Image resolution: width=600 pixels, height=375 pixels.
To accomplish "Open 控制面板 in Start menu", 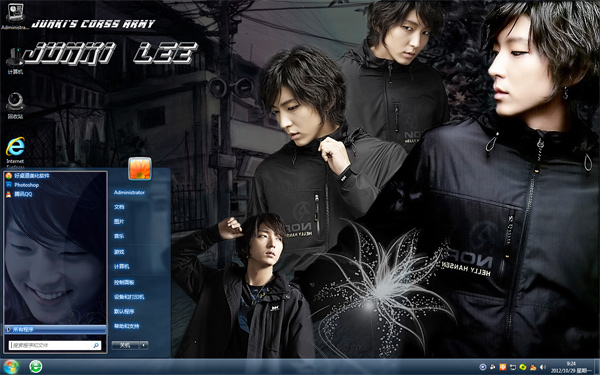I will [x=124, y=282].
